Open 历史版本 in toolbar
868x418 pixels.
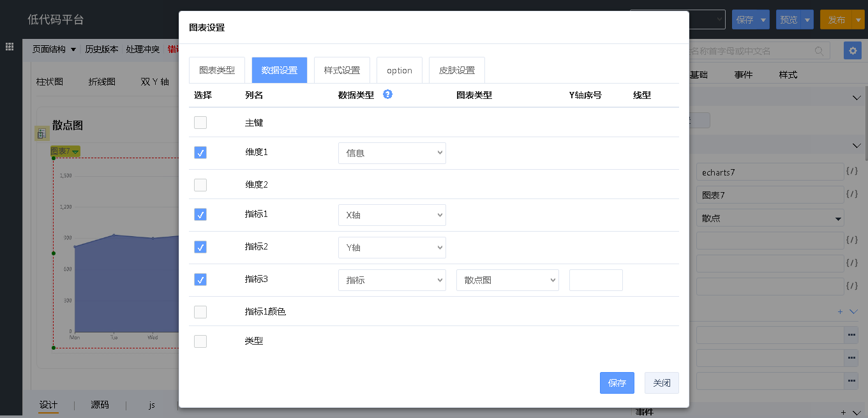(x=101, y=49)
